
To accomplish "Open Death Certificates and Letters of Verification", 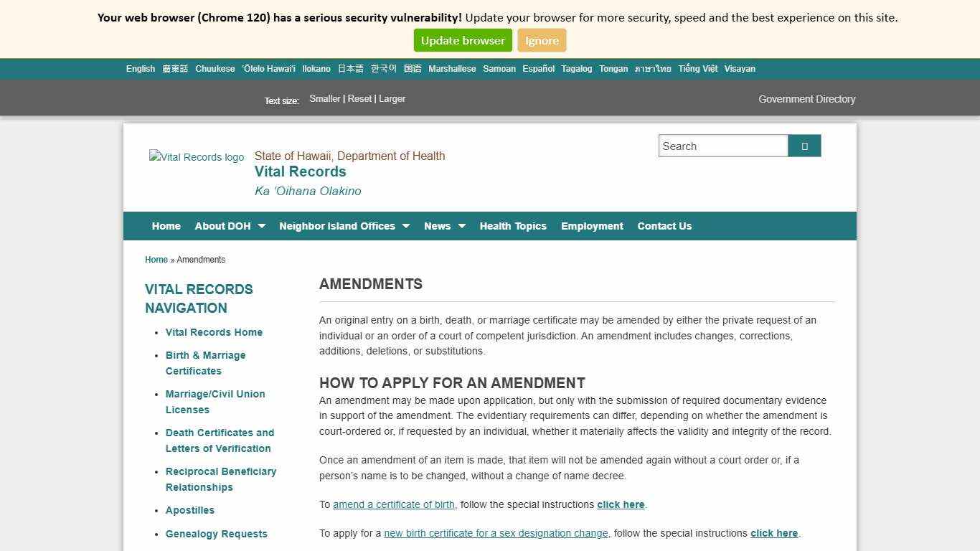I will pyautogui.click(x=220, y=441).
